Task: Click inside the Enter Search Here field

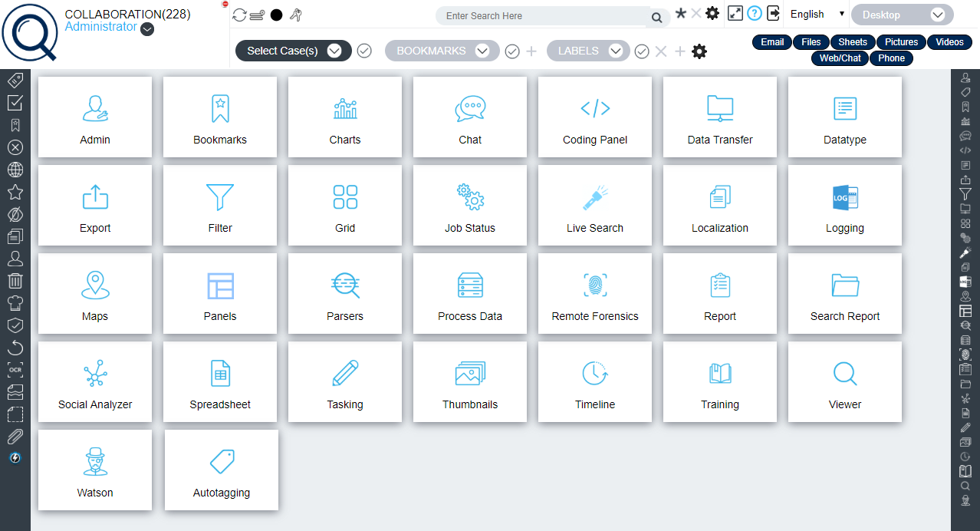Action: click(544, 15)
